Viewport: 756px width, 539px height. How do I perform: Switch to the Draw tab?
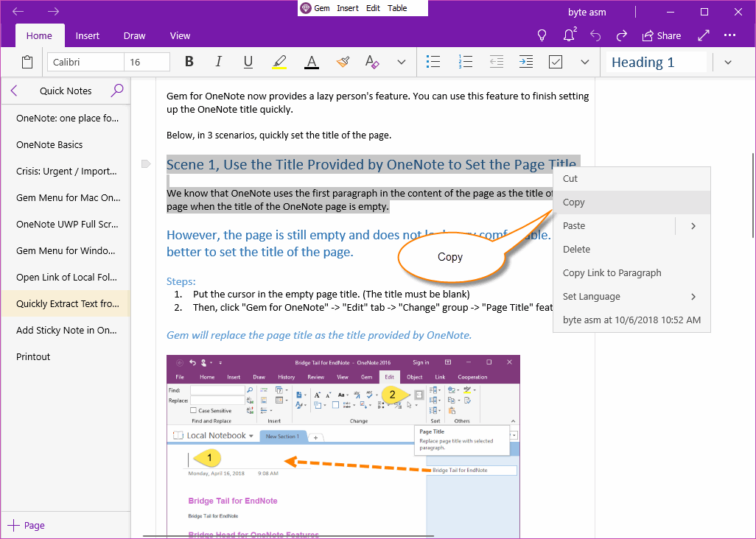pos(134,35)
